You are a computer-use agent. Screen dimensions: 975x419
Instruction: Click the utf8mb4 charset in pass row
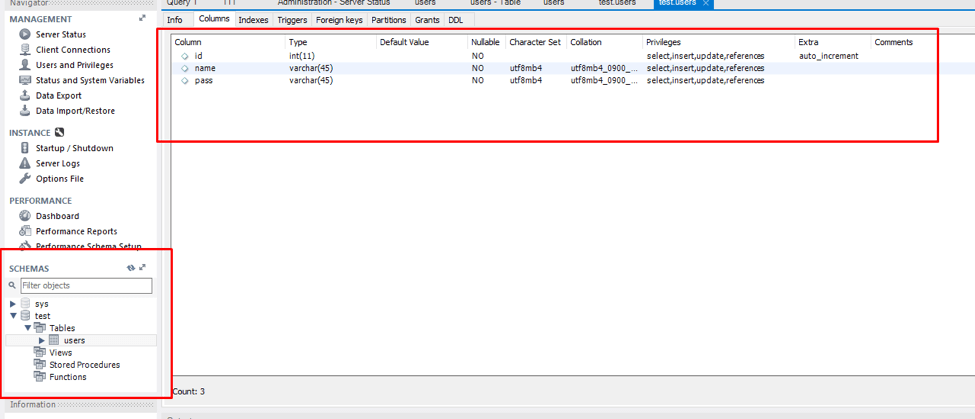tap(525, 81)
